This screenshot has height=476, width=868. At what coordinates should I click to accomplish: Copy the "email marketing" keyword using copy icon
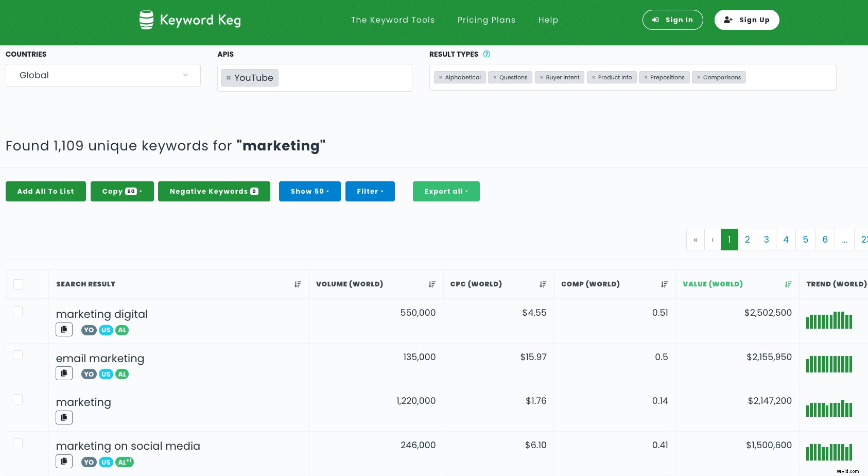click(x=64, y=373)
